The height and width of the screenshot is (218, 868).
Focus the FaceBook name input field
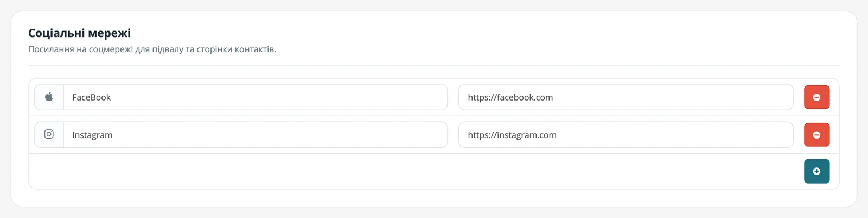pyautogui.click(x=256, y=97)
